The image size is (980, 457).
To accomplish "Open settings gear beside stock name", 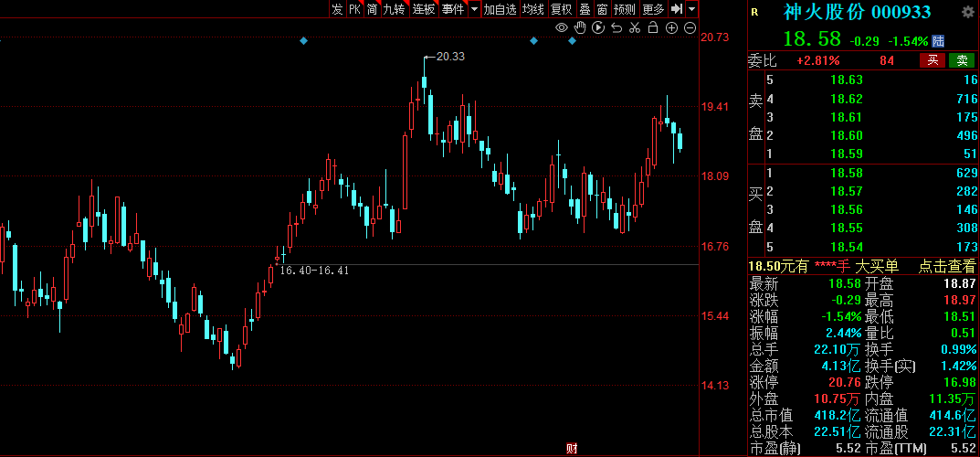I will [968, 12].
